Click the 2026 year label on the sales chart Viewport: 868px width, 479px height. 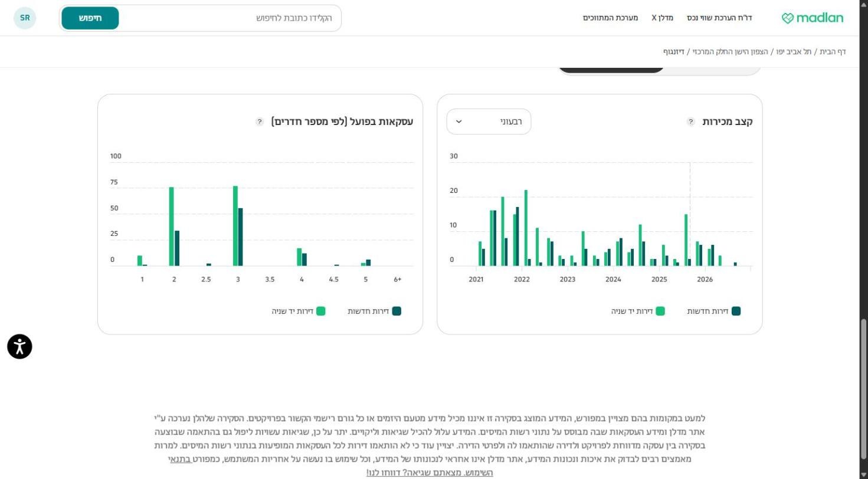[x=705, y=279]
